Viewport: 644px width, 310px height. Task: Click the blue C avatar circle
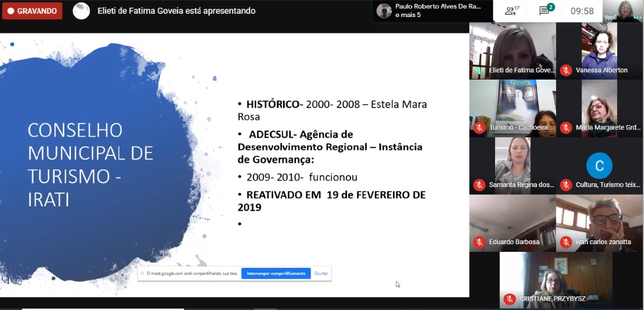click(x=599, y=165)
